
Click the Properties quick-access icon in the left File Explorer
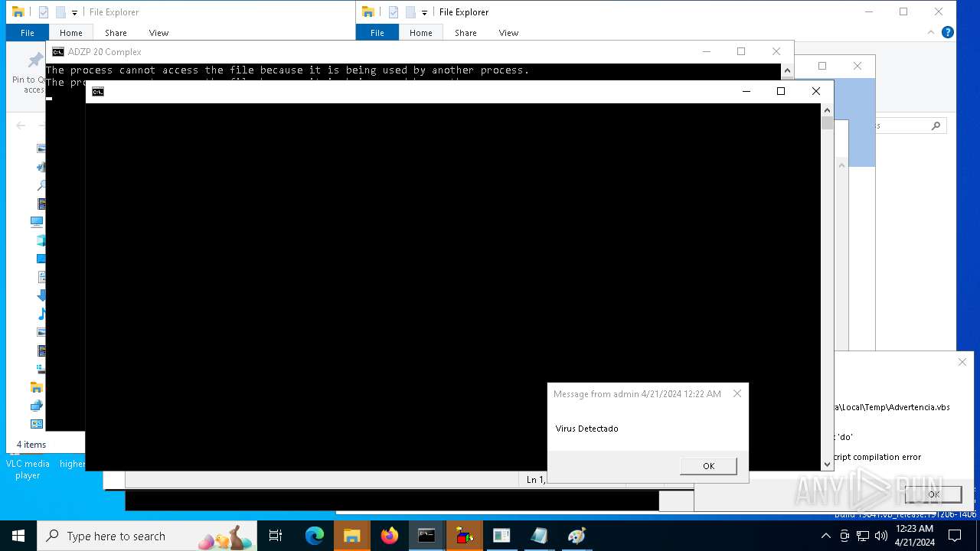pos(44,12)
